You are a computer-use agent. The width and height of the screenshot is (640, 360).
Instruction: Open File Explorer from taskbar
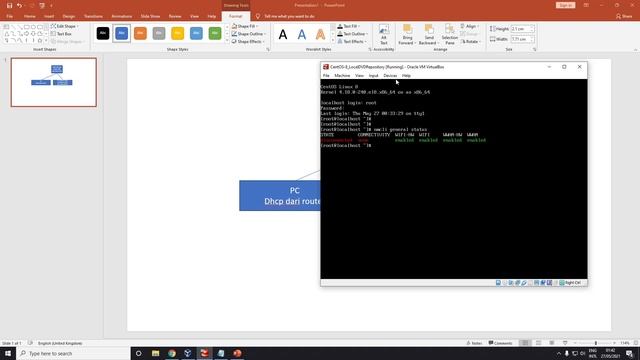[x=156, y=353]
